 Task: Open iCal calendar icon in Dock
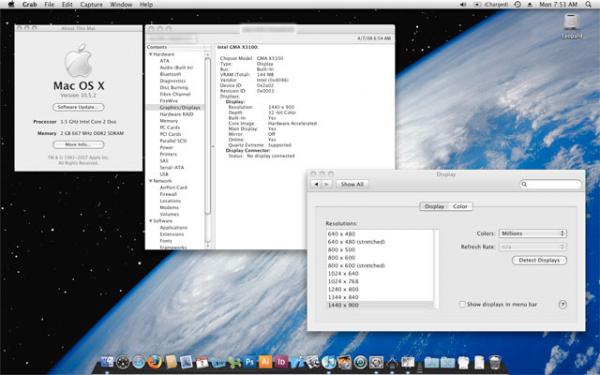202,362
